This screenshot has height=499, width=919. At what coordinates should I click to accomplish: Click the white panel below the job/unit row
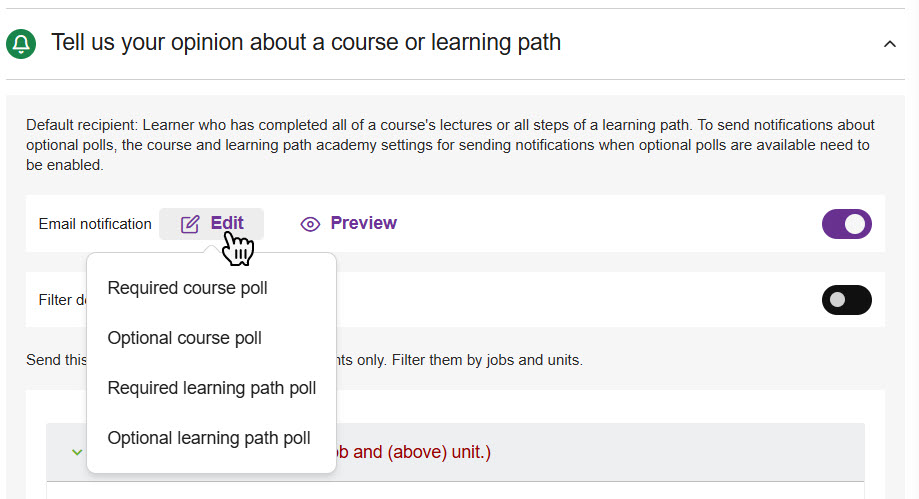pos(455,490)
